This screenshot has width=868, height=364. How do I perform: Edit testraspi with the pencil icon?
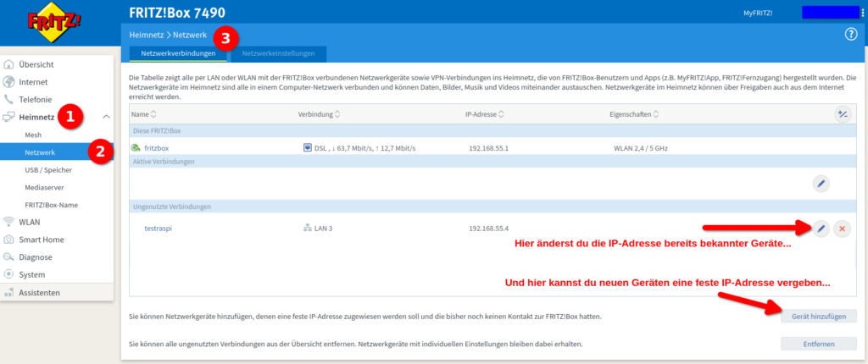[x=821, y=229]
